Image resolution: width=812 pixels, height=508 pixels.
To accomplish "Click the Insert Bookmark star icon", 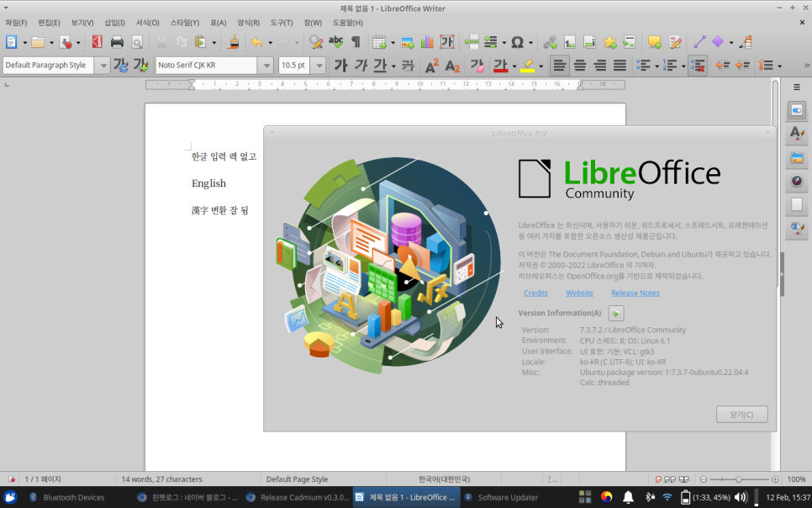I will tap(609, 42).
